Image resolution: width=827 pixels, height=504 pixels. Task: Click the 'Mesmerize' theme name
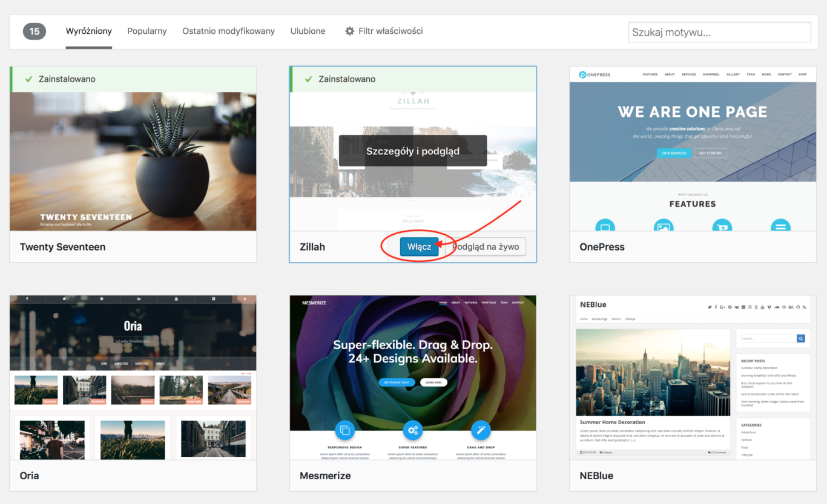click(325, 476)
